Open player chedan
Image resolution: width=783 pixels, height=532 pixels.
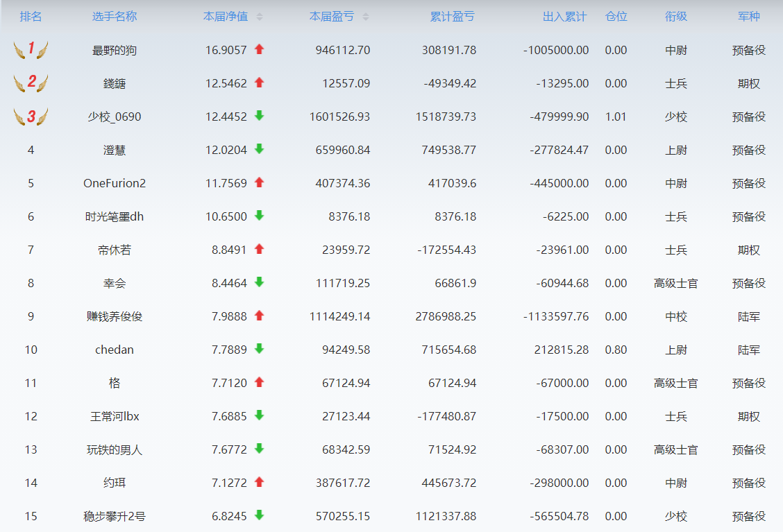115,350
